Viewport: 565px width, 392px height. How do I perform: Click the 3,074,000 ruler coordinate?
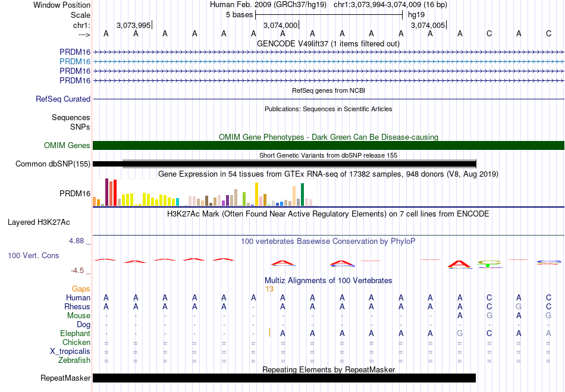pyautogui.click(x=280, y=25)
